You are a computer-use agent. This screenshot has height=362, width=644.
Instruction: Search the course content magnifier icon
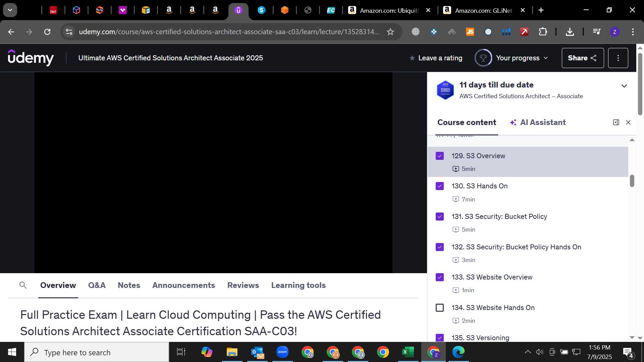[23, 285]
